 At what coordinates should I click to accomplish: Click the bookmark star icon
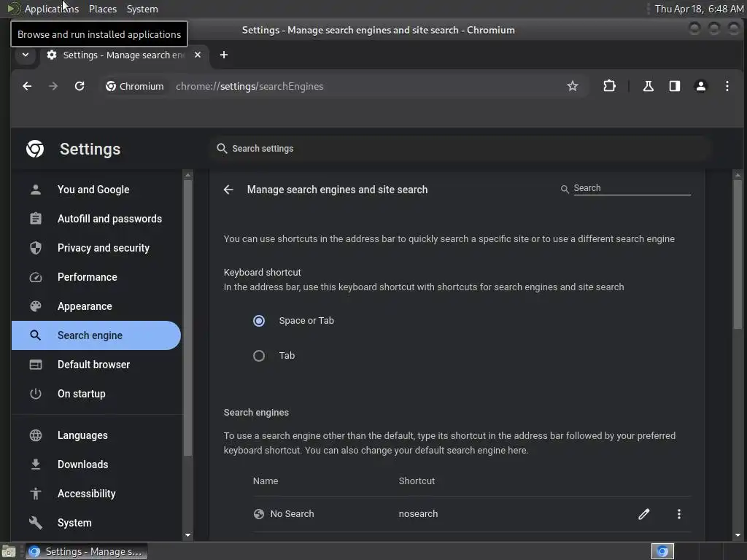572,86
